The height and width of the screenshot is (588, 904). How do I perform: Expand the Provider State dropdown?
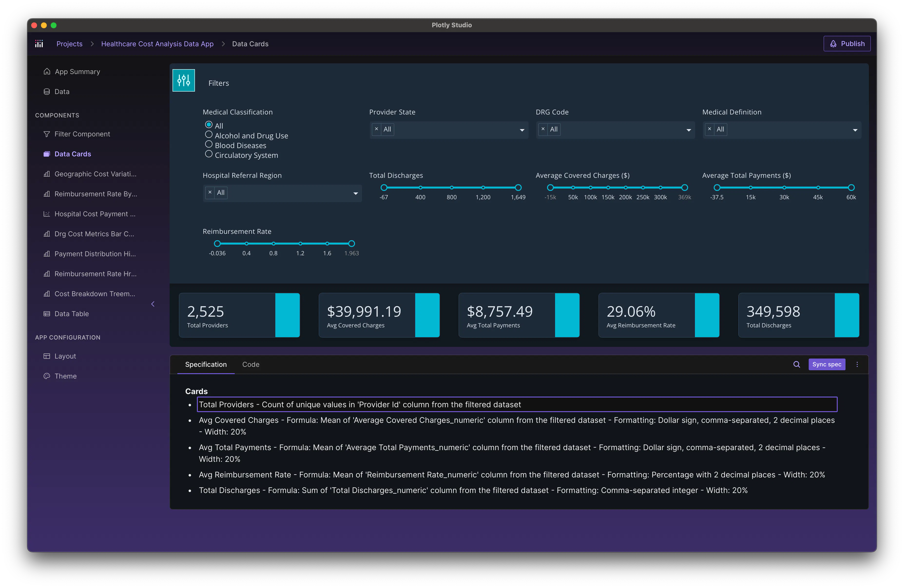coord(522,130)
